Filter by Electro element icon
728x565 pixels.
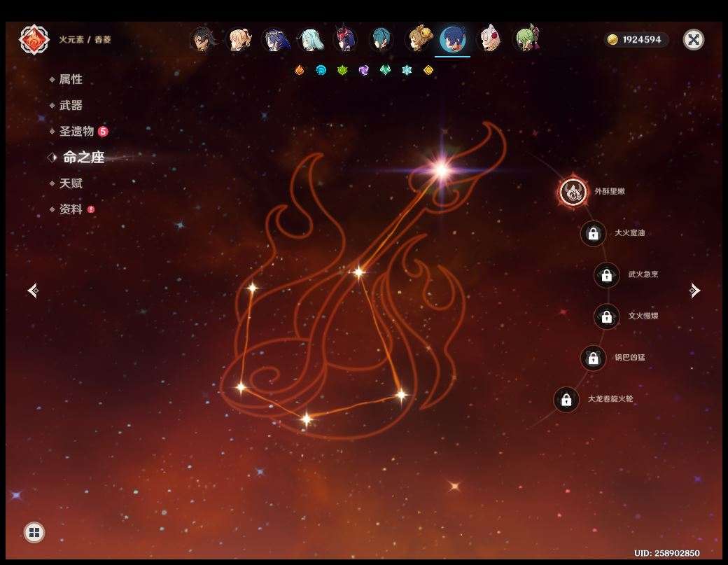click(x=364, y=70)
